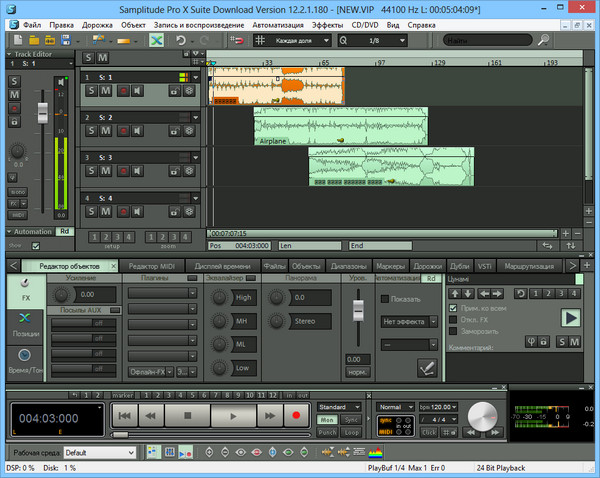Click the Play transport button

(233, 416)
